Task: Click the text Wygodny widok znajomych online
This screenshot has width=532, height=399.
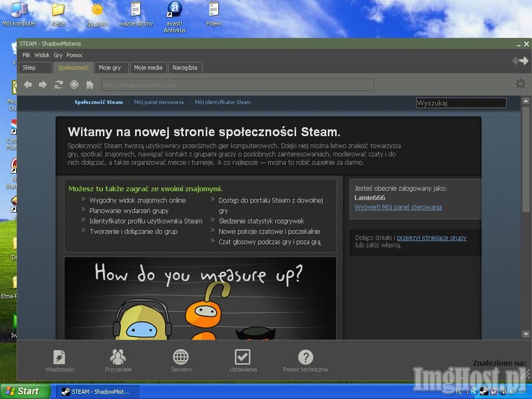Action: (x=137, y=200)
